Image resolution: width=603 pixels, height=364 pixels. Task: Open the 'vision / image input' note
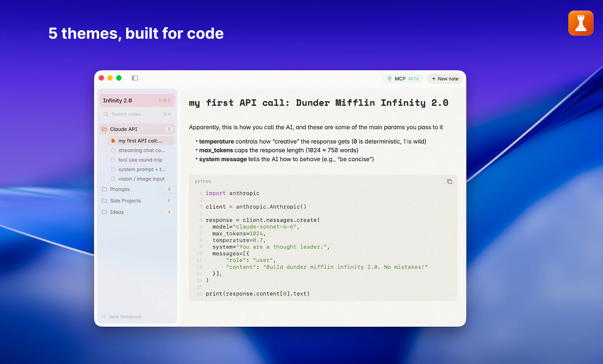pos(141,179)
